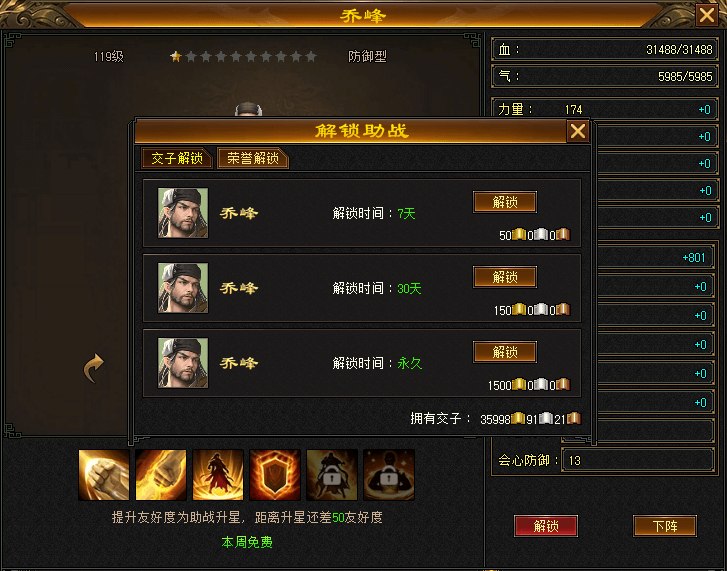Click the 会心防御 value field

[x=638, y=460]
